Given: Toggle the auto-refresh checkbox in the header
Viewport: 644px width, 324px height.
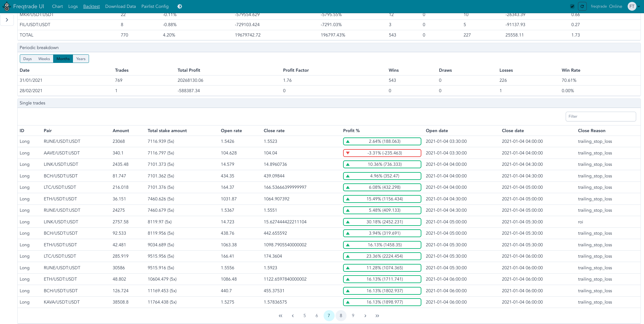Looking at the screenshot, I should 572,6.
